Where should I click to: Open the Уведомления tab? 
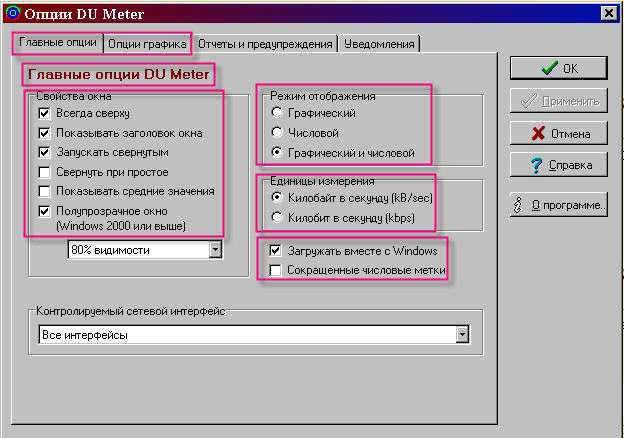(379, 44)
